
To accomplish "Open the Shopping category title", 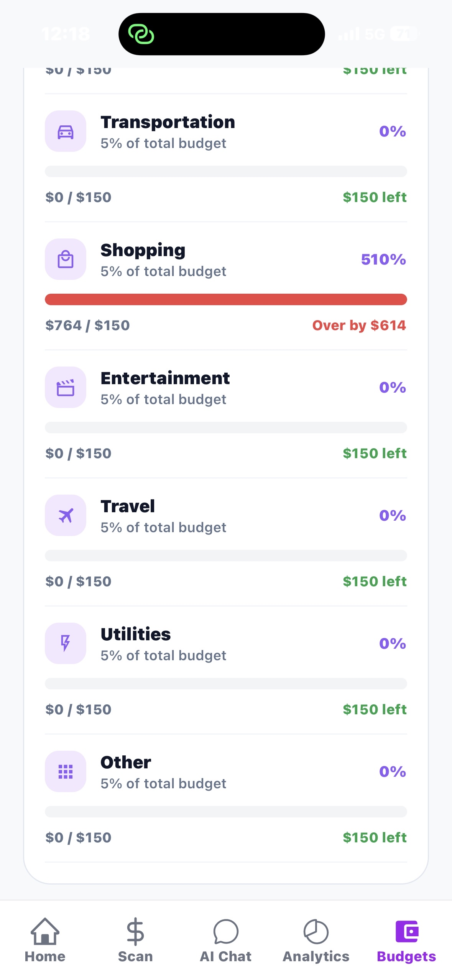I will 143,250.
